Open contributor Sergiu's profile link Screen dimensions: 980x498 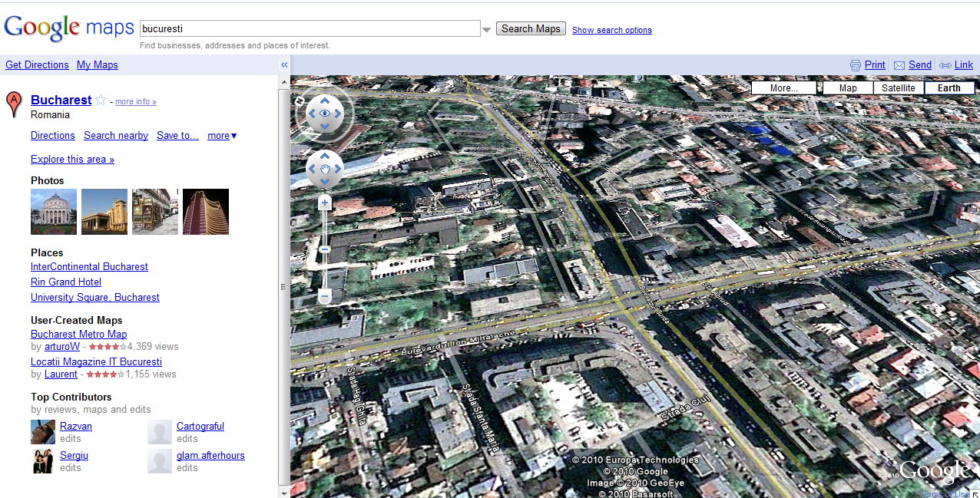pos(74,456)
